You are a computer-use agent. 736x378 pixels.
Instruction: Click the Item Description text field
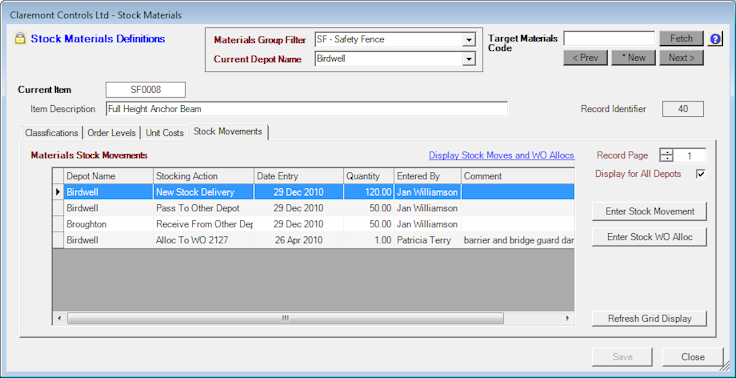pyautogui.click(x=307, y=109)
